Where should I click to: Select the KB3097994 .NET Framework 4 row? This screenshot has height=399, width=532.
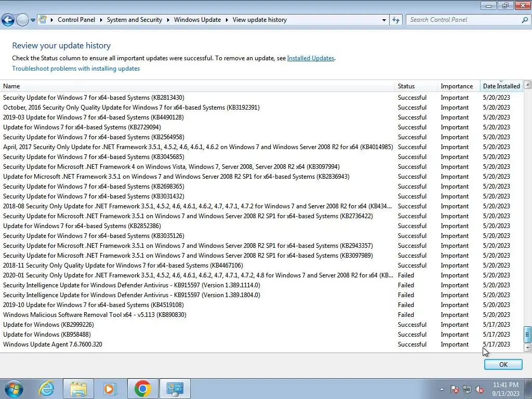point(261,167)
